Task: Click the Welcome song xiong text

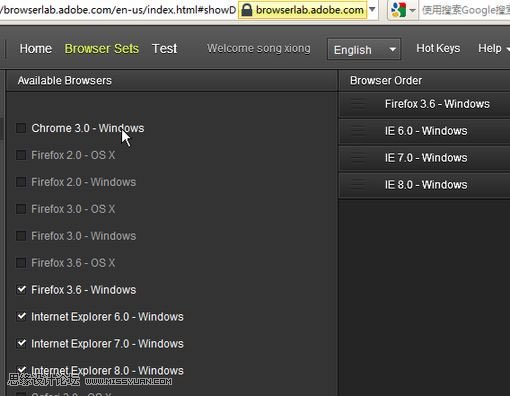Action: coord(259,49)
